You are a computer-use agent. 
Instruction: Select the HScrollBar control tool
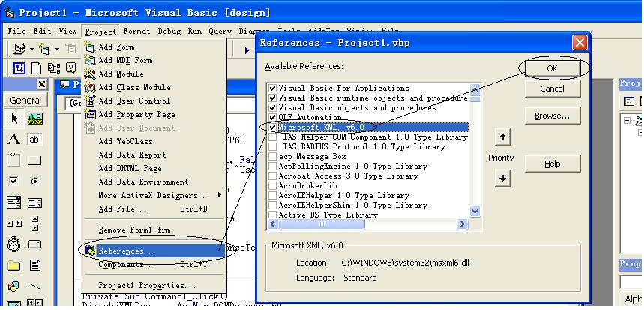point(14,224)
